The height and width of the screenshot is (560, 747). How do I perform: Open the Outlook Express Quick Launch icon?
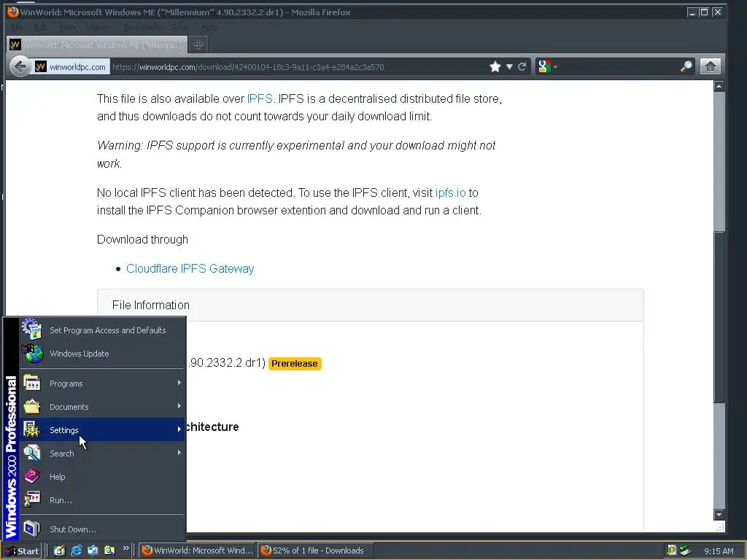point(93,551)
